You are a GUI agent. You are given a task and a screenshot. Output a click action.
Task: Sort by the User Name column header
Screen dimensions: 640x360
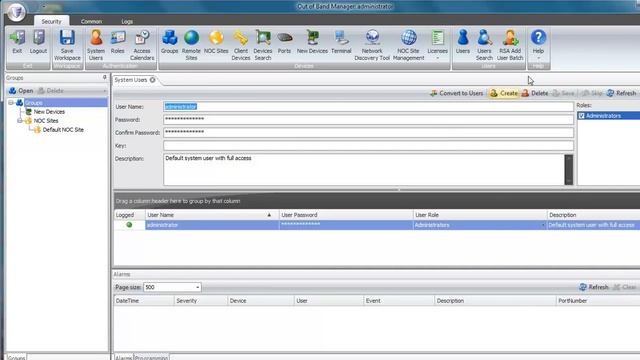click(212, 215)
